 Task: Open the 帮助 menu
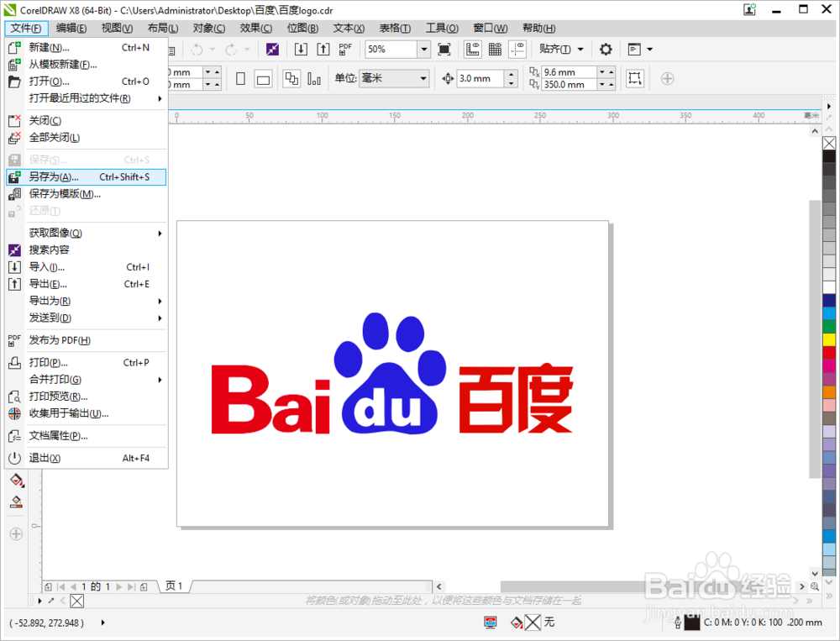(538, 28)
